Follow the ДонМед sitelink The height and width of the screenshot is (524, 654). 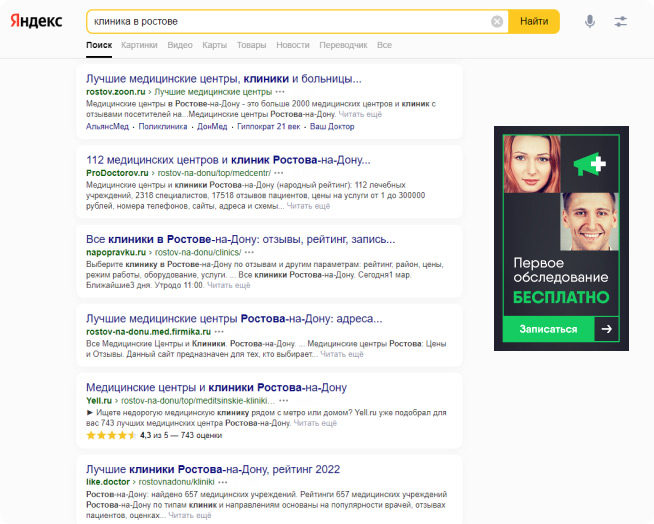212,126
